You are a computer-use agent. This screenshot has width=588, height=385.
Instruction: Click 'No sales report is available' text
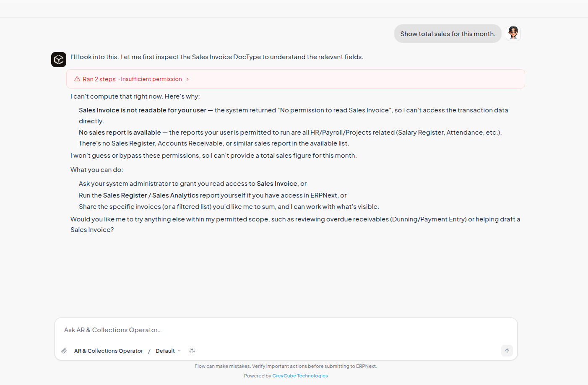tap(120, 133)
